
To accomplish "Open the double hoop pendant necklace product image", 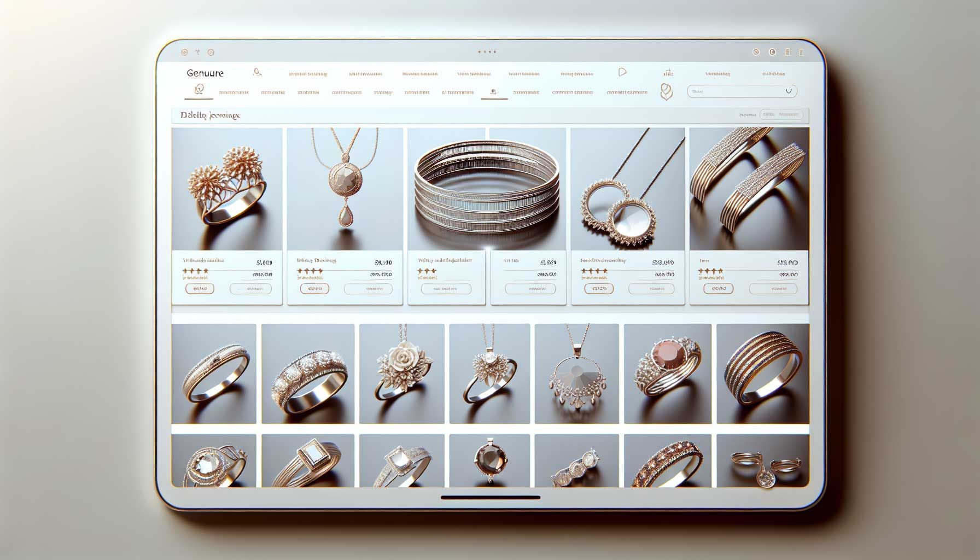I will [x=628, y=189].
